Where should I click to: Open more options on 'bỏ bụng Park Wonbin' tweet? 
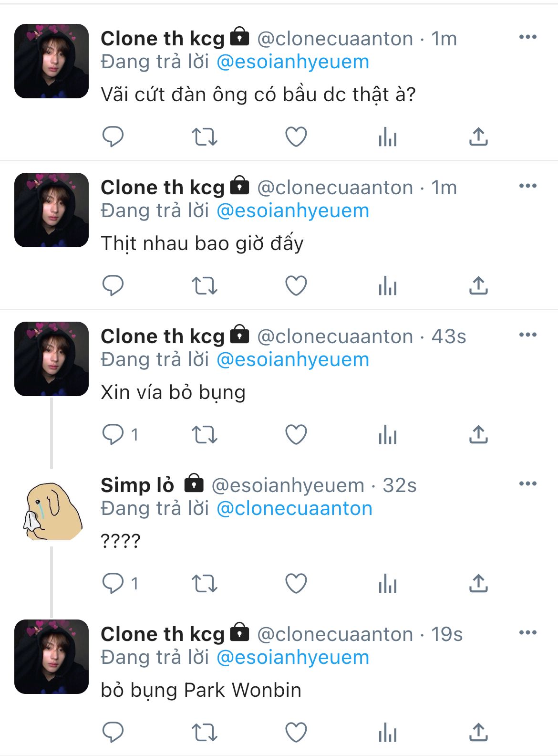(x=528, y=633)
